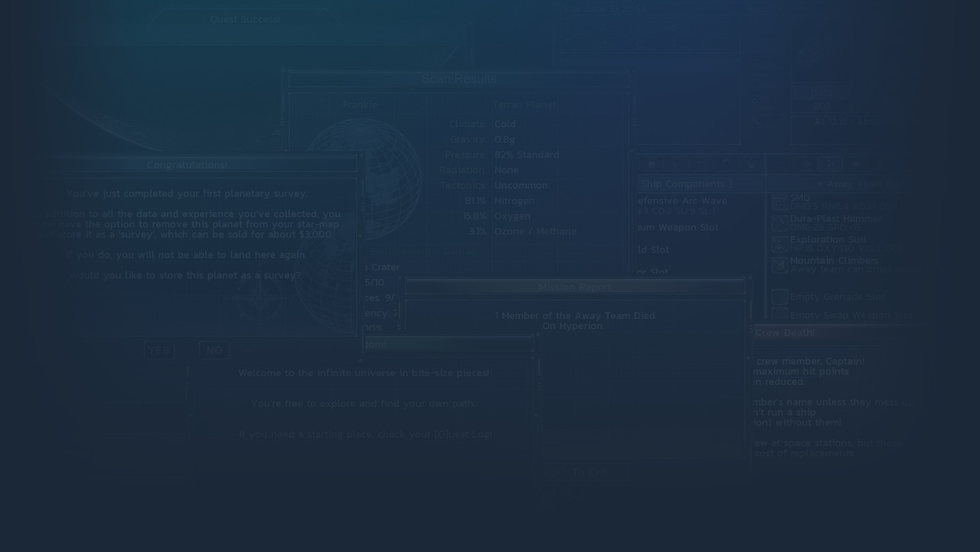The image size is (980, 552).
Task: Click the Empty Swap Weapon Slot box
Action: click(779, 314)
